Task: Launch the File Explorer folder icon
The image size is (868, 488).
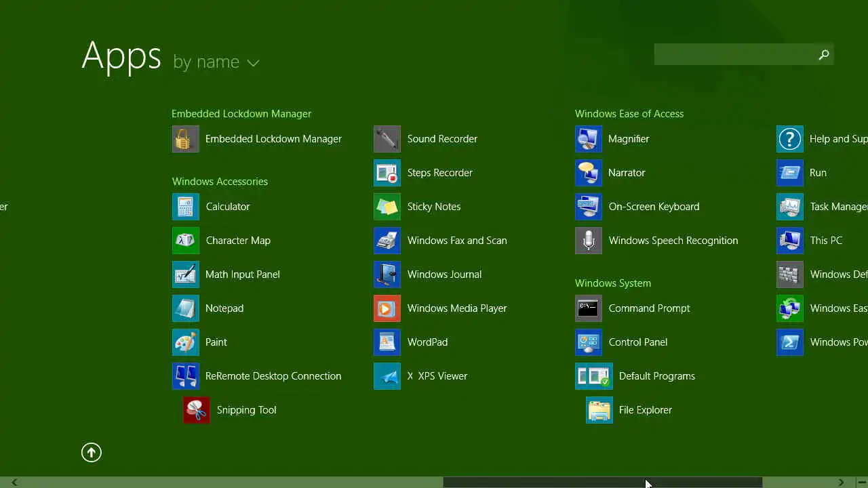Action: [x=599, y=410]
